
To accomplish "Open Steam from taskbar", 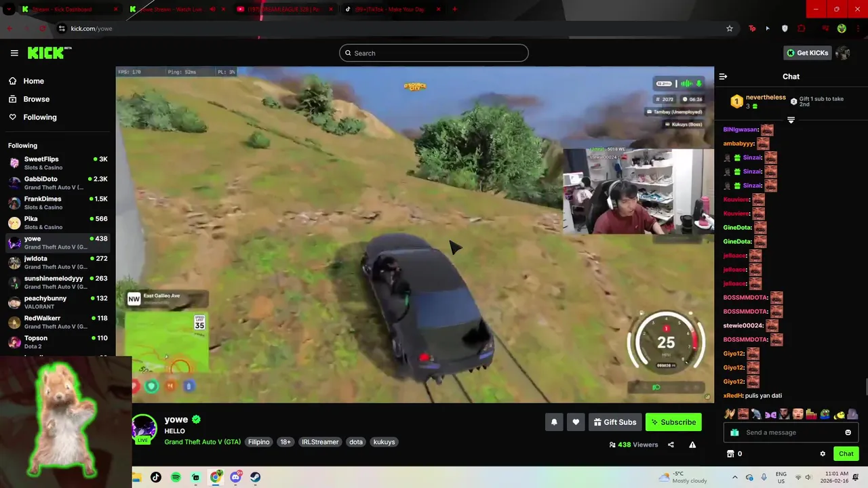I will (256, 477).
